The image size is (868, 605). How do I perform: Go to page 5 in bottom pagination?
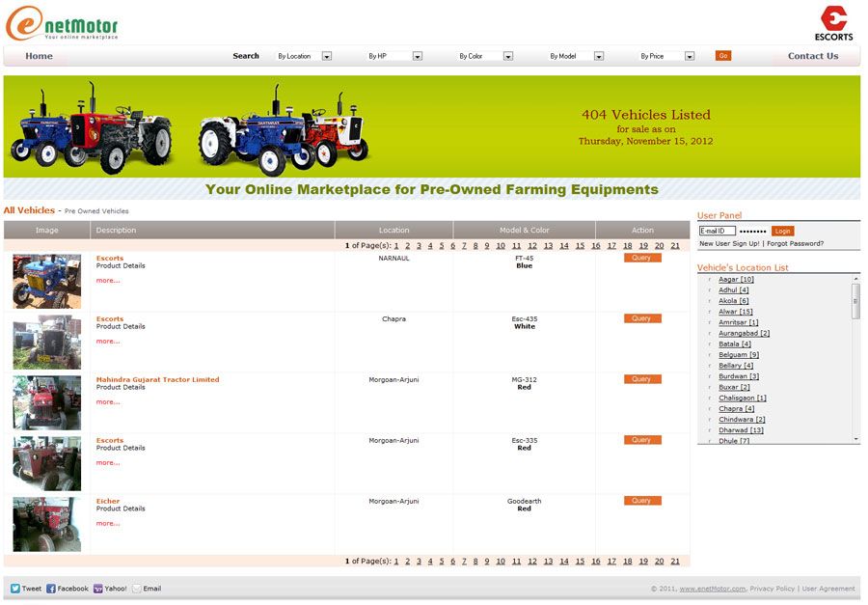442,562
